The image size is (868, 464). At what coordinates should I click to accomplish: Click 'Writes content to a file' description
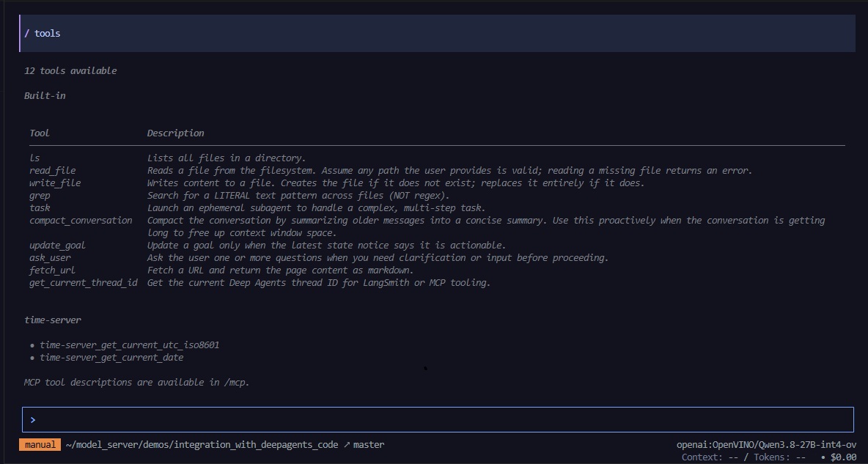(x=396, y=183)
